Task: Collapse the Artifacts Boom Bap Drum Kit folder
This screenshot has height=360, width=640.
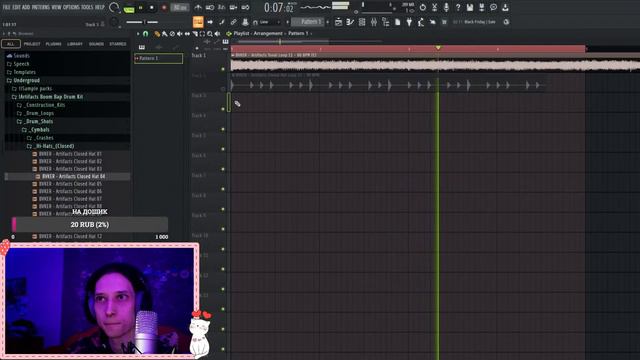Action: tap(47, 97)
